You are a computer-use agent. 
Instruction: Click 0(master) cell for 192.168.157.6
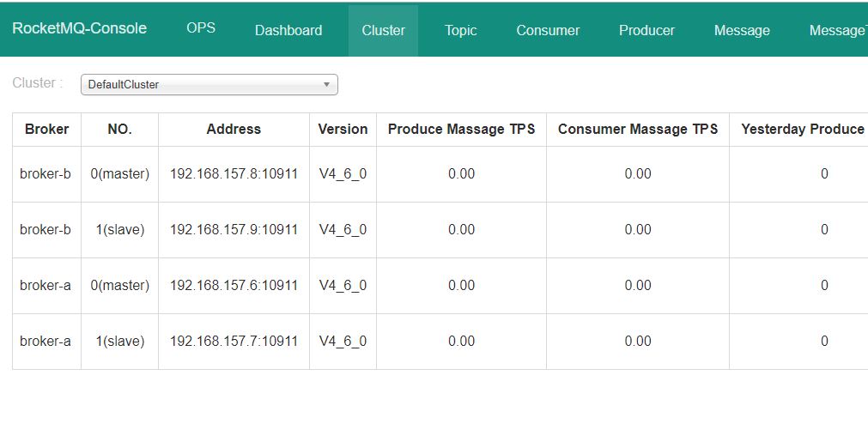pos(120,286)
